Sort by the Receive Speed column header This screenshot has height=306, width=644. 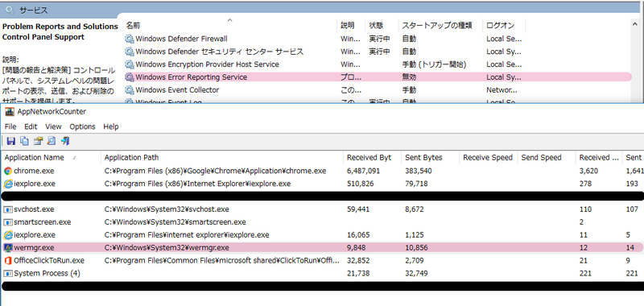pos(489,158)
